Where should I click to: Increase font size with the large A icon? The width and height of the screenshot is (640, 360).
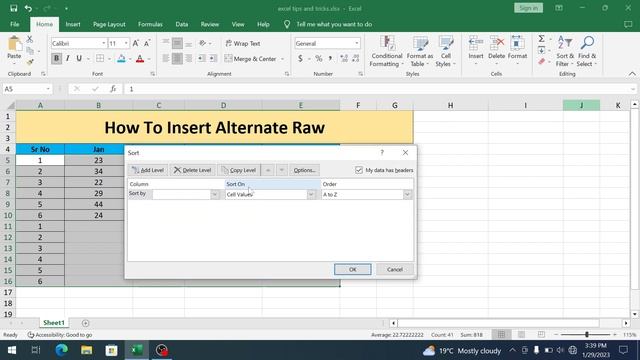pyautogui.click(x=136, y=43)
